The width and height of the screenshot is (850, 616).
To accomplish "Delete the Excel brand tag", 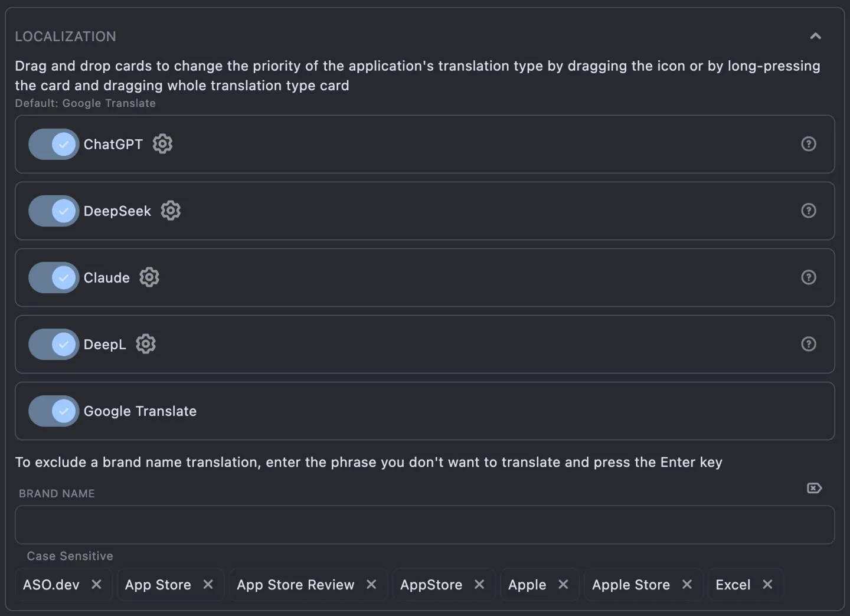I will (767, 584).
